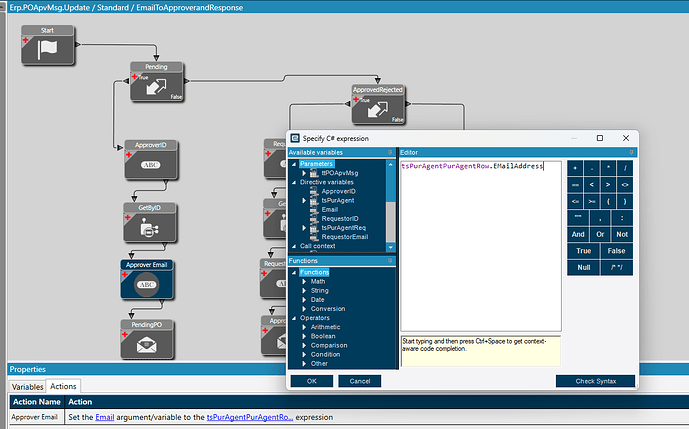689x429 pixels.
Task: Expand the tsPurAgent variable node
Action: [x=304, y=201]
